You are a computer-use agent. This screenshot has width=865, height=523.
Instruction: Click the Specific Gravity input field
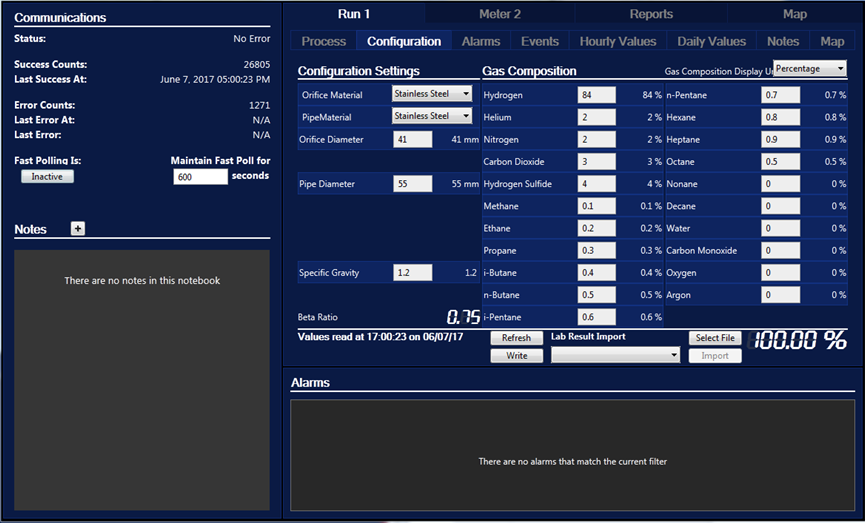(412, 272)
